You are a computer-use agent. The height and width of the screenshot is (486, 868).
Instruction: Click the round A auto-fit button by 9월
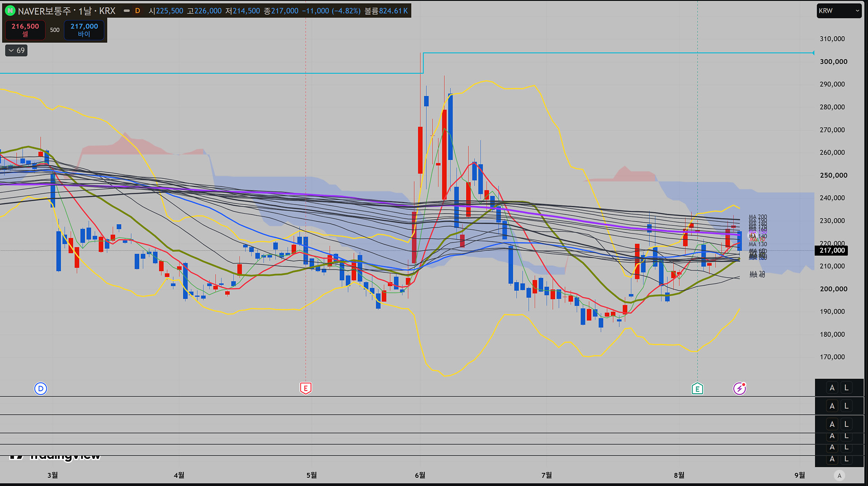840,475
